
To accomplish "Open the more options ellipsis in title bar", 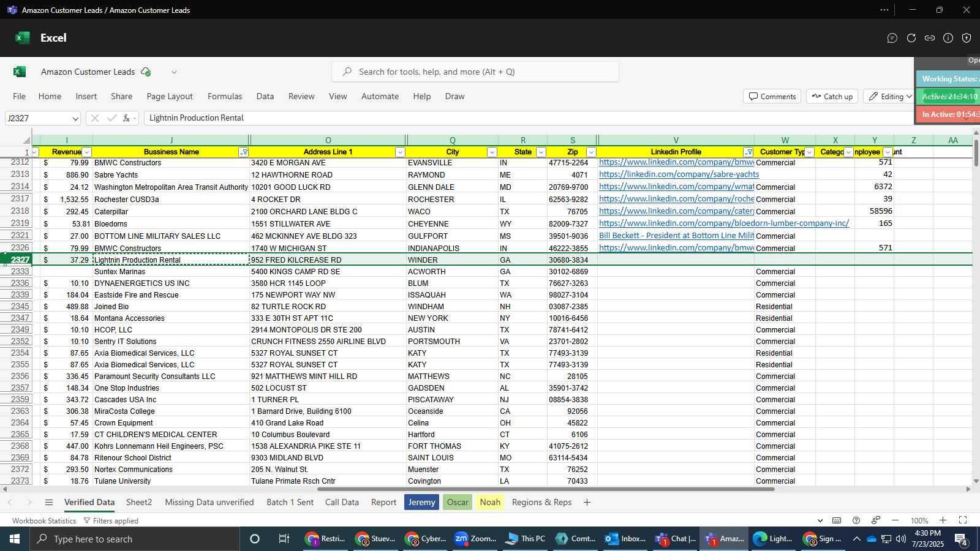I will coord(884,10).
